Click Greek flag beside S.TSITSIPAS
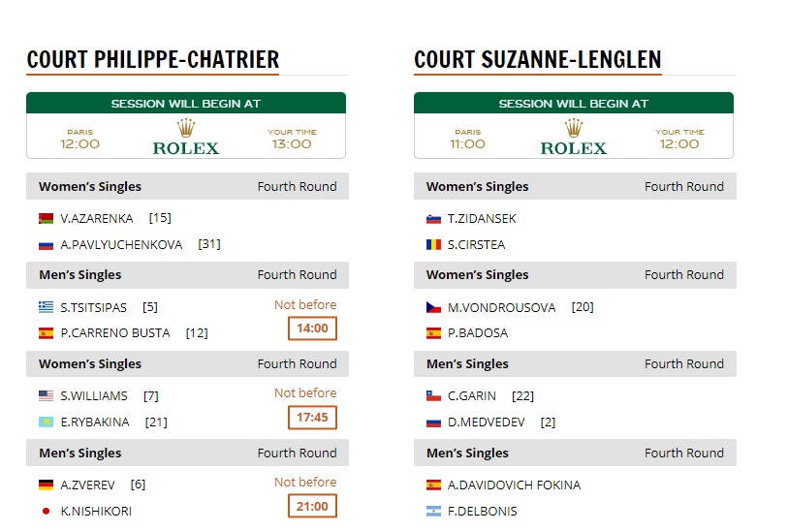This screenshot has width=788, height=532. [x=46, y=308]
